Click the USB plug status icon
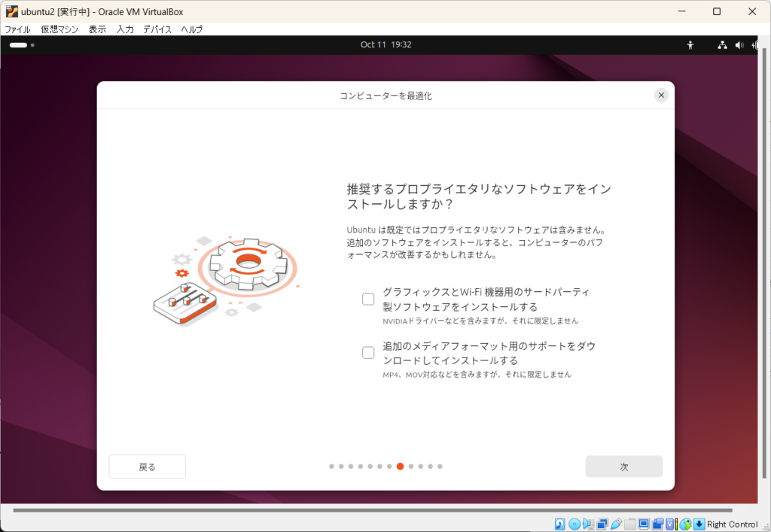The height and width of the screenshot is (532, 771). pyautogui.click(x=616, y=524)
